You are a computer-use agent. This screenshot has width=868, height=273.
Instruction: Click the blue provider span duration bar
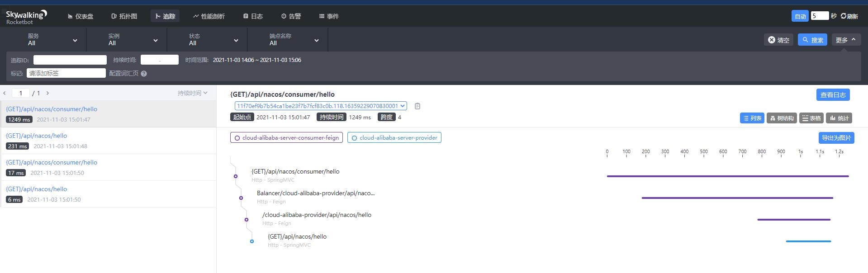[808, 241]
